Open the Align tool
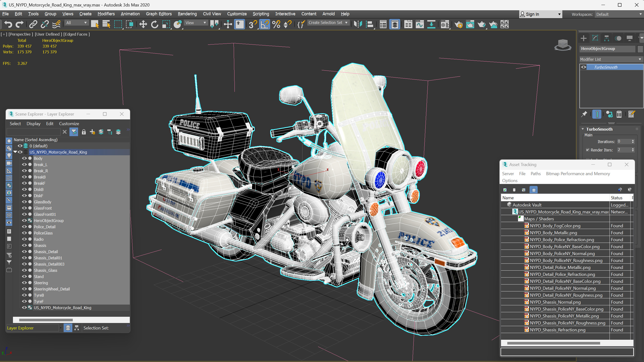This screenshot has width=644, height=362. [370, 24]
